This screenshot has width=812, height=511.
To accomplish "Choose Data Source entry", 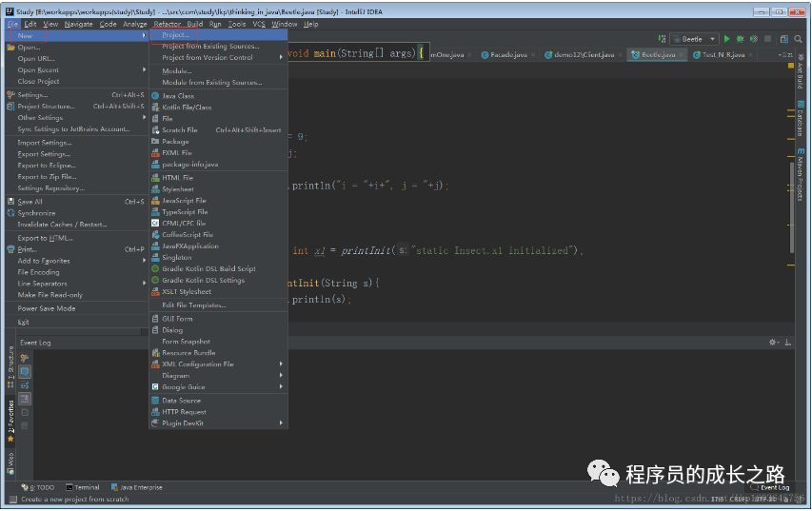I will tap(218, 401).
